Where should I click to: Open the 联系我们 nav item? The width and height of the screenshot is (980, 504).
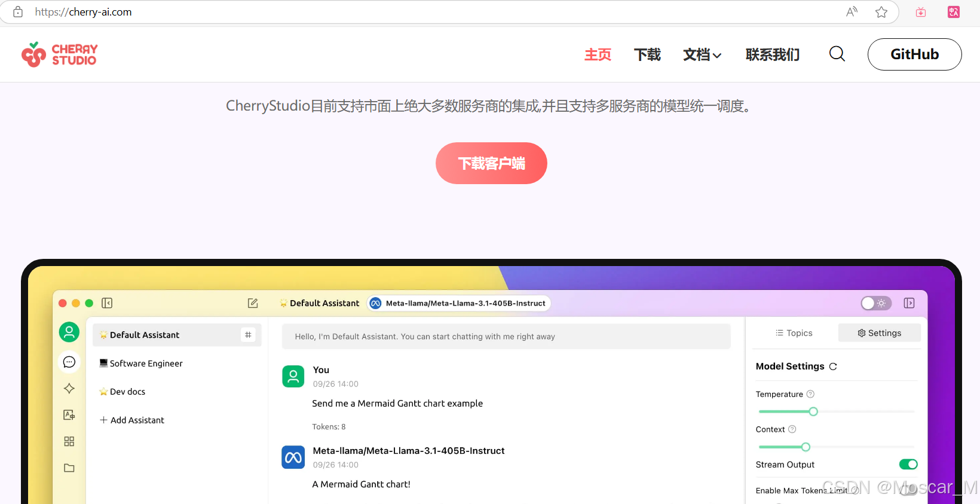pos(773,54)
